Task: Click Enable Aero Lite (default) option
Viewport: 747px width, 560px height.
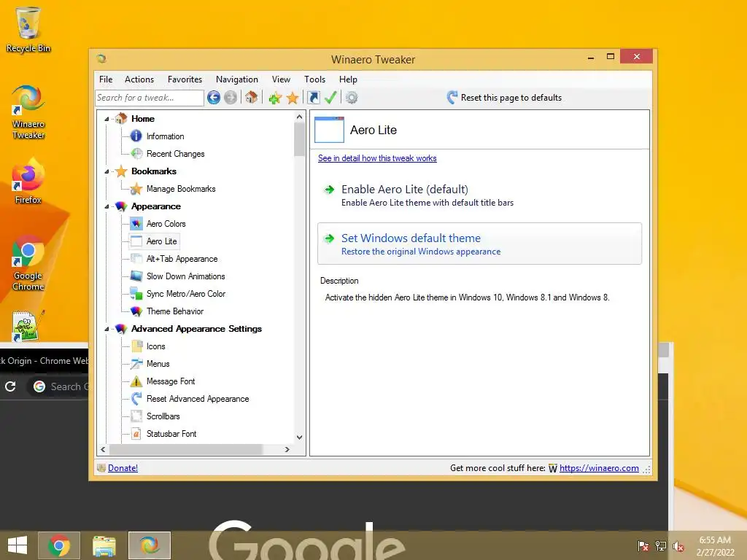Action: (x=479, y=195)
